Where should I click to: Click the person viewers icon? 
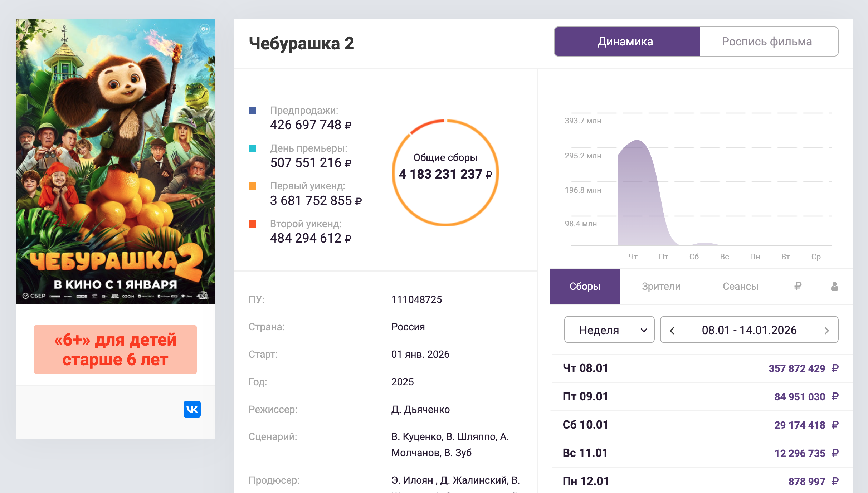(x=834, y=286)
